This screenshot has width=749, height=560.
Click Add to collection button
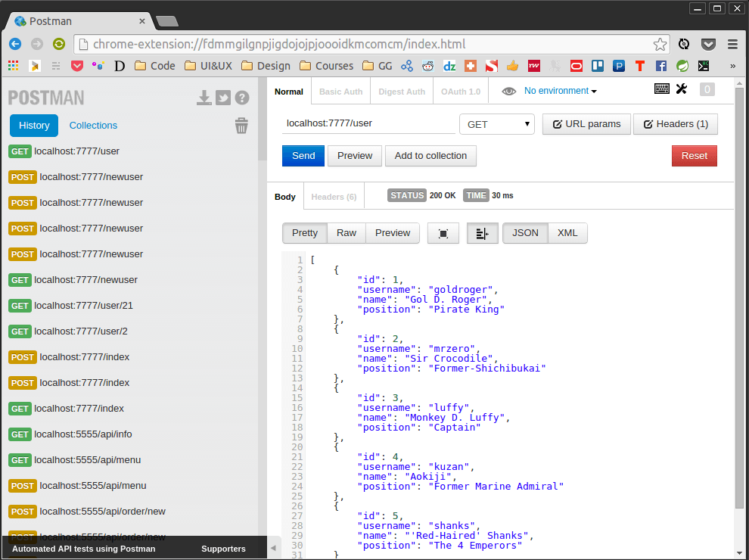430,156
